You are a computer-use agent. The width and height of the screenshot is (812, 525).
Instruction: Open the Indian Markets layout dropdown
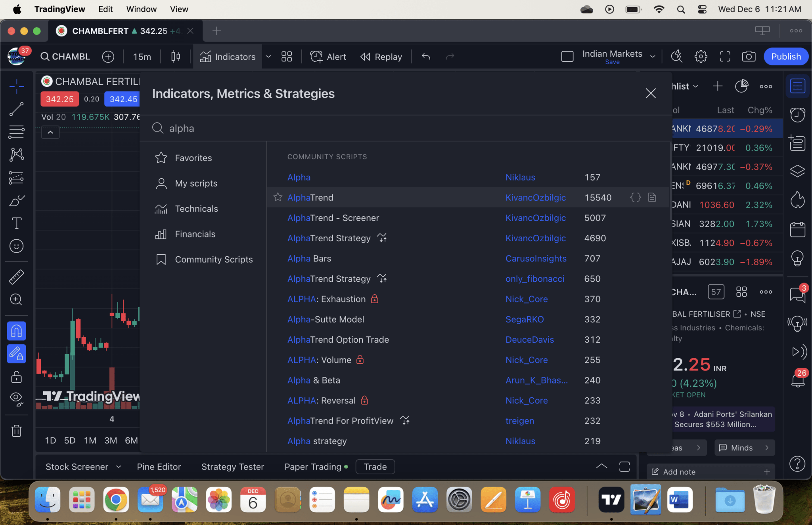(x=653, y=57)
